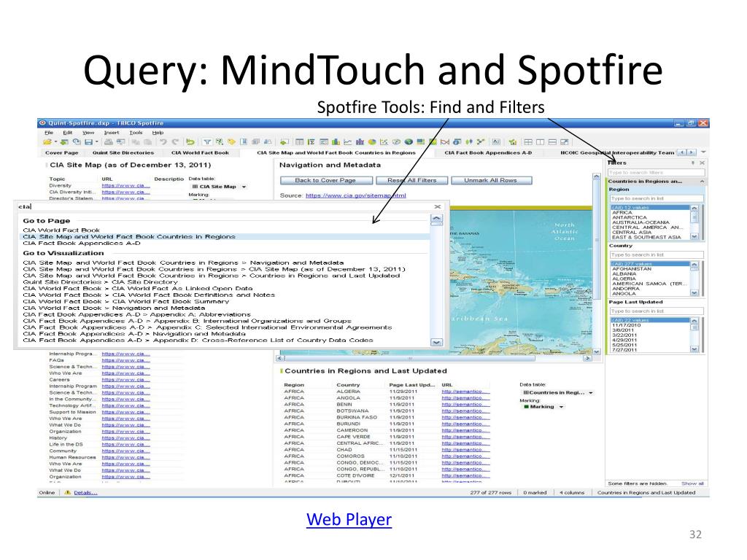Viewport: 747px width, 560px height.
Task: Open the File menu
Action: 49,133
